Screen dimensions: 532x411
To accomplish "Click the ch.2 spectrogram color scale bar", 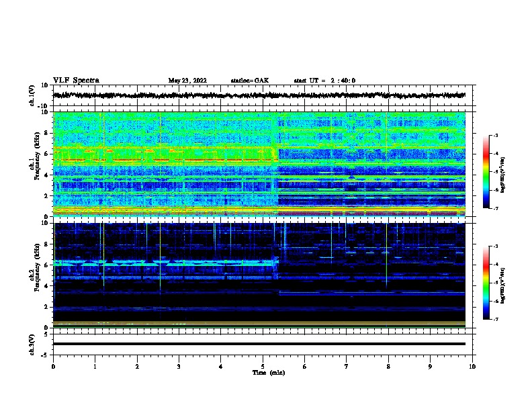I will tap(486, 283).
